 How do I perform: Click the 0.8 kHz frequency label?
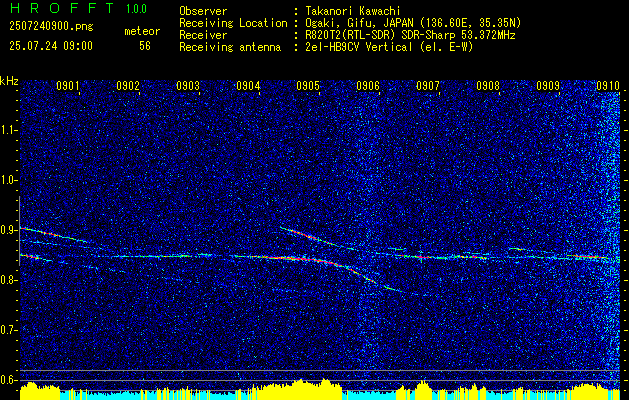click(9, 280)
